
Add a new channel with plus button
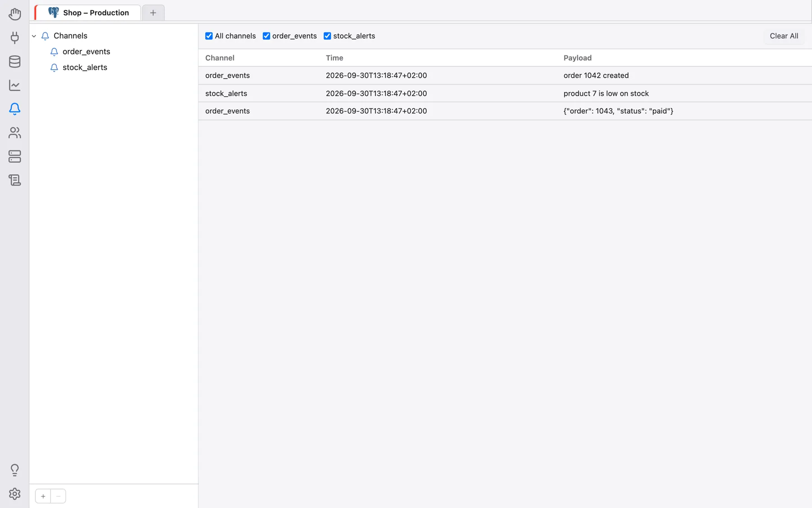(x=43, y=496)
